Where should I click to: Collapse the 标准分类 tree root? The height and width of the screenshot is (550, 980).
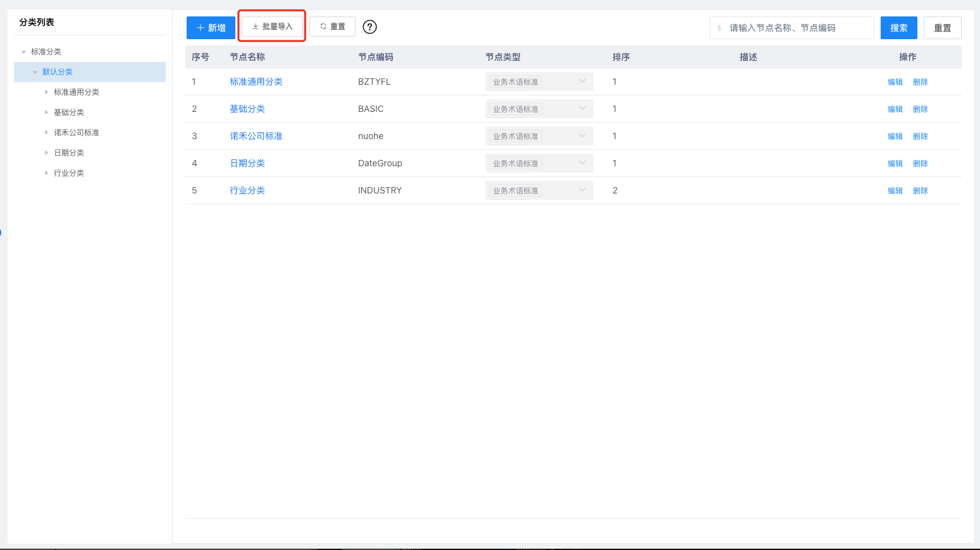[24, 52]
